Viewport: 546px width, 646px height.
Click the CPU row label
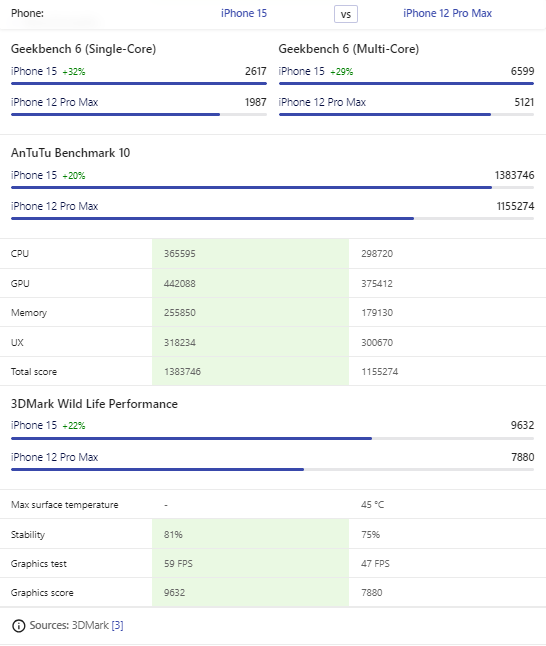(x=20, y=253)
